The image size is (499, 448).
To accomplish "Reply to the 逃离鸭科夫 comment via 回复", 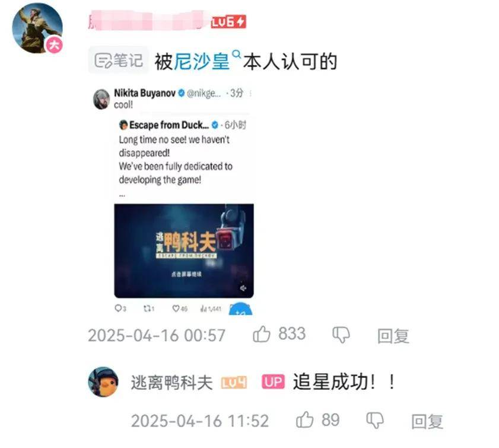I will click(427, 421).
